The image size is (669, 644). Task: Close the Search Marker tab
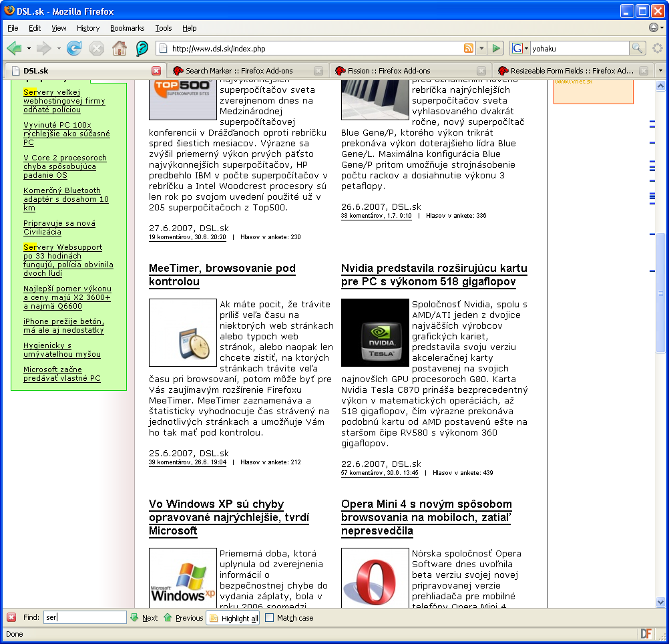point(318,71)
